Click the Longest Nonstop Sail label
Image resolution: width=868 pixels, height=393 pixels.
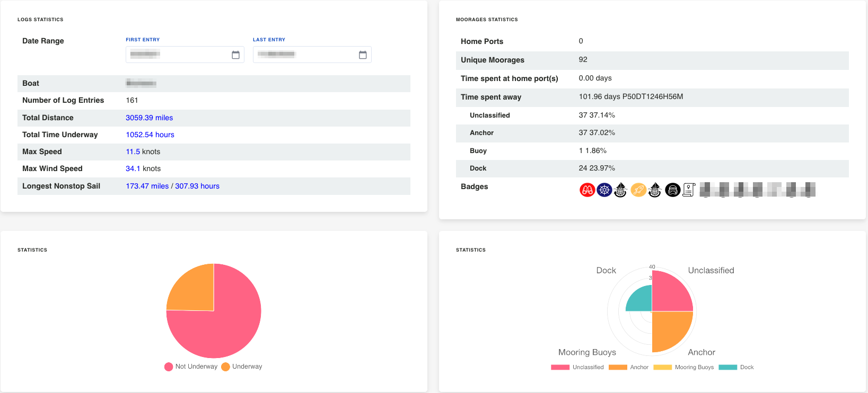pyautogui.click(x=61, y=186)
